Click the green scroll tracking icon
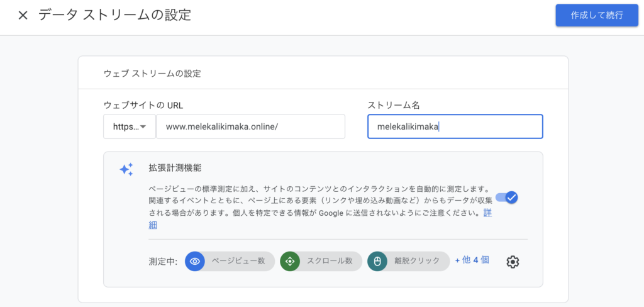Image resolution: width=644 pixels, height=307 pixels. click(290, 261)
